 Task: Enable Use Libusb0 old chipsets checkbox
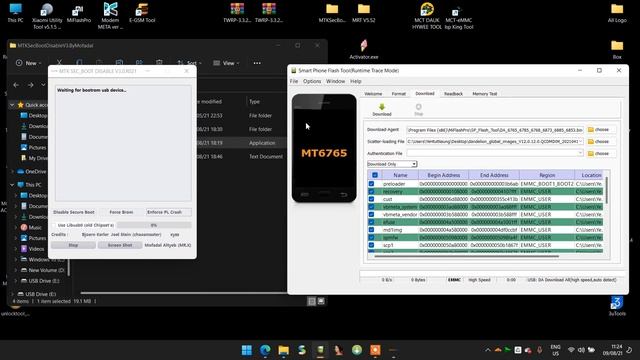click(x=54, y=225)
